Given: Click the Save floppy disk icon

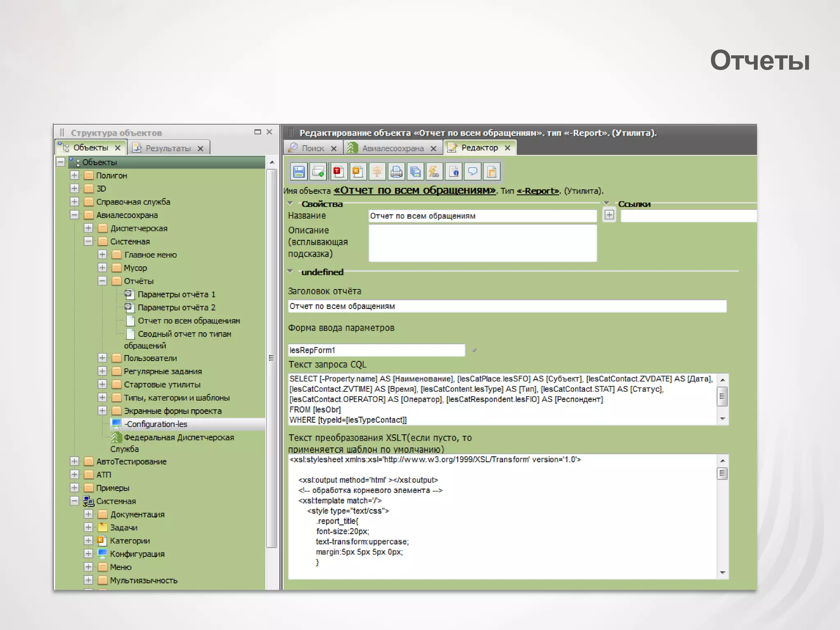Looking at the screenshot, I should (299, 171).
